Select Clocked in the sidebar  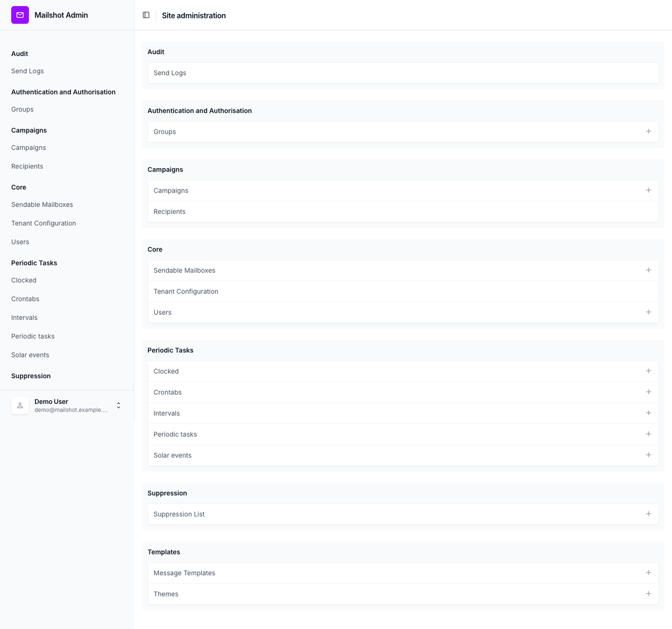(x=24, y=280)
